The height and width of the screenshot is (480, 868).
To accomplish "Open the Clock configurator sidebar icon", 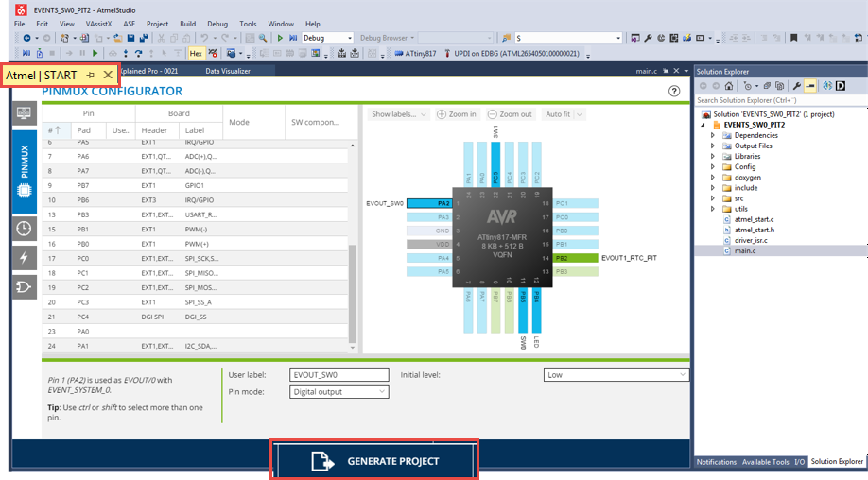I will pos(24,229).
